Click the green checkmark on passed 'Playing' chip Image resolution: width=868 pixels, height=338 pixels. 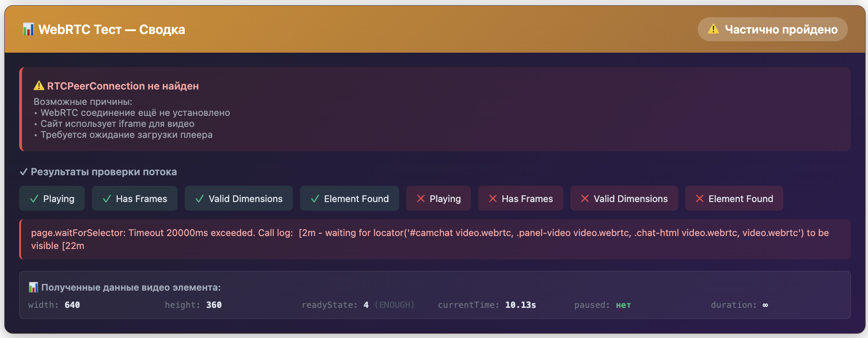(34, 199)
